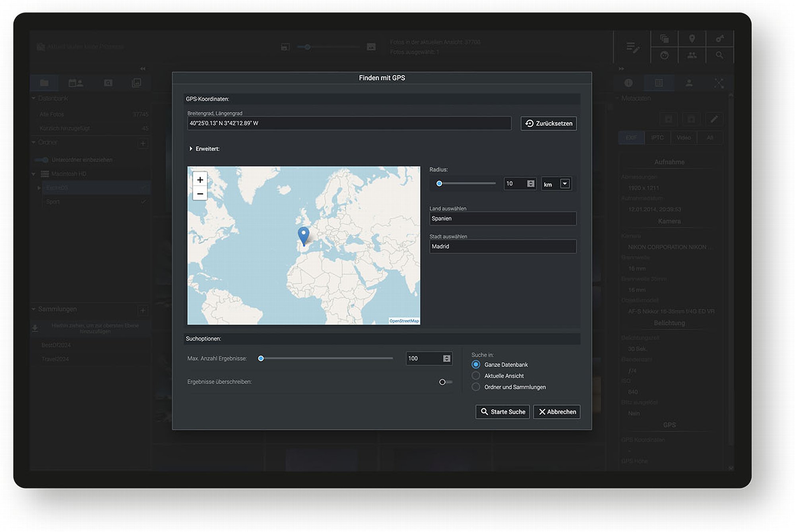The width and height of the screenshot is (795, 532).
Task: Collapse the Macintosh HD tree node
Action: pyautogui.click(x=33, y=174)
